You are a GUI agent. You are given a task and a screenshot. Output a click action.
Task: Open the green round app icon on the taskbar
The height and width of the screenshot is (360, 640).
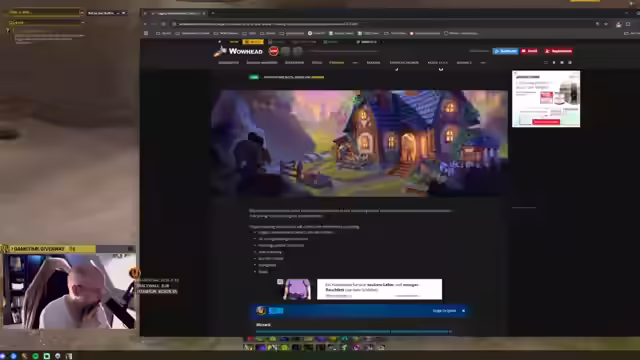pos(36,356)
